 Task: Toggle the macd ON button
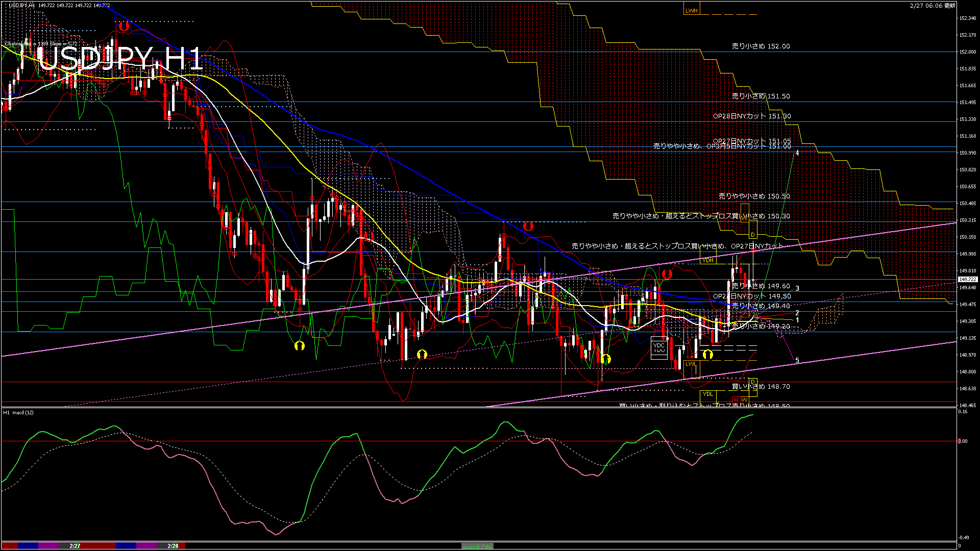coord(477,546)
